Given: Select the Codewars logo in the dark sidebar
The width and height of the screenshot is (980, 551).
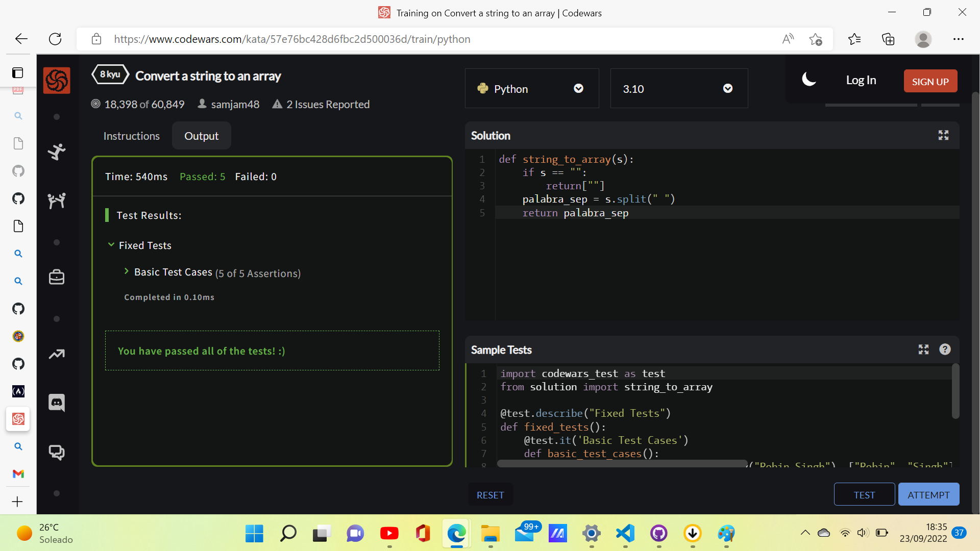Looking at the screenshot, I should click(56, 80).
